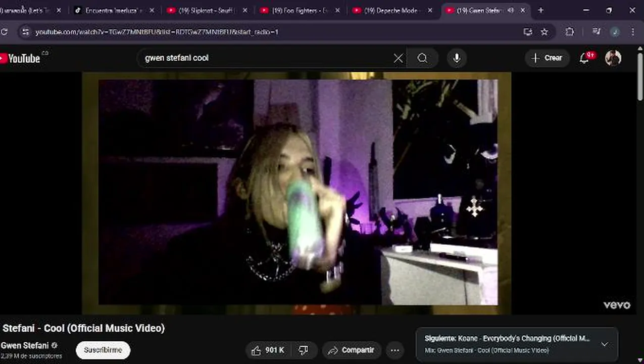Start voice search with the microphone
Screen dimensions: 644x364
coord(457,58)
